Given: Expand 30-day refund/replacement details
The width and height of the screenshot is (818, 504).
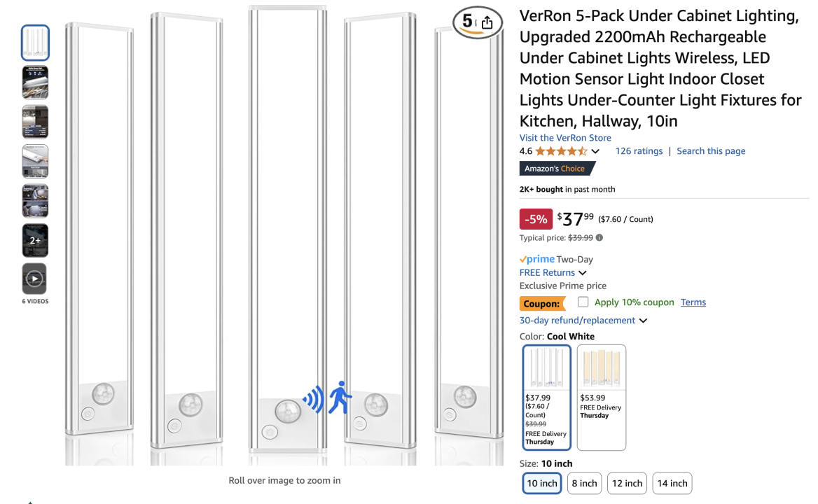Looking at the screenshot, I should tap(643, 321).
